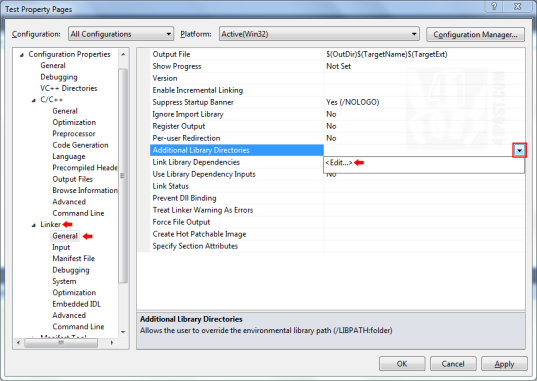Click the tree's horizontal scrollbar right arrow
Viewport: 537px width, 381px height.
point(112,343)
